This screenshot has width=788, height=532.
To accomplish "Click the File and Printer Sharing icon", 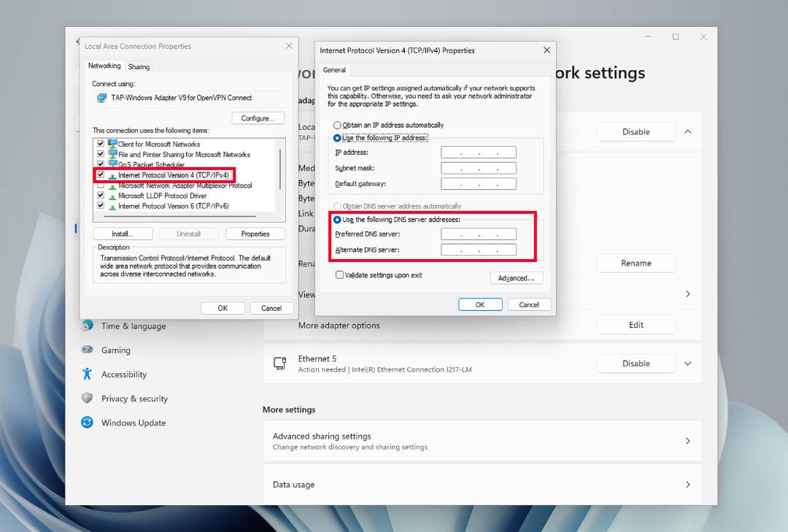I will point(112,155).
